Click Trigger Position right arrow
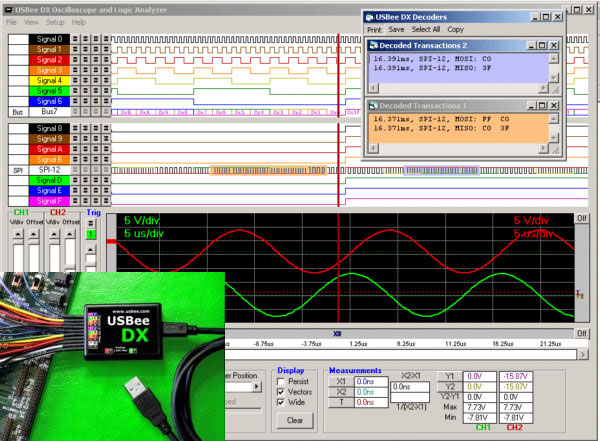600x441 pixels. pos(257,387)
